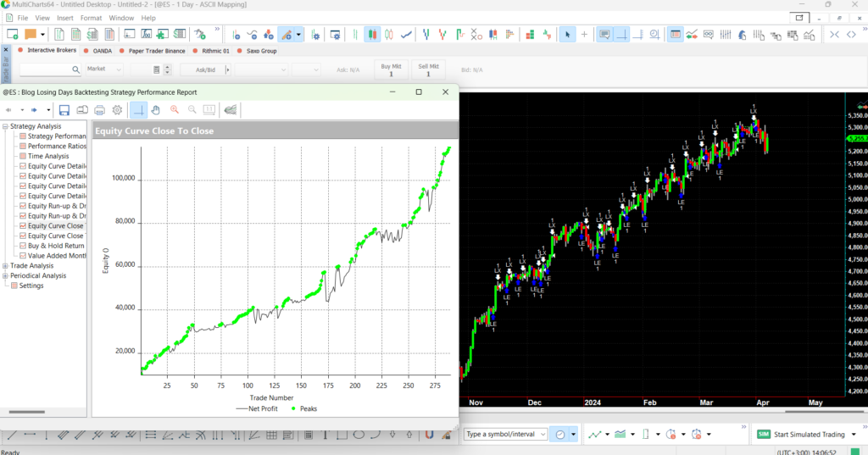Print the strategy performance report
868x455 pixels.
pos(99,110)
